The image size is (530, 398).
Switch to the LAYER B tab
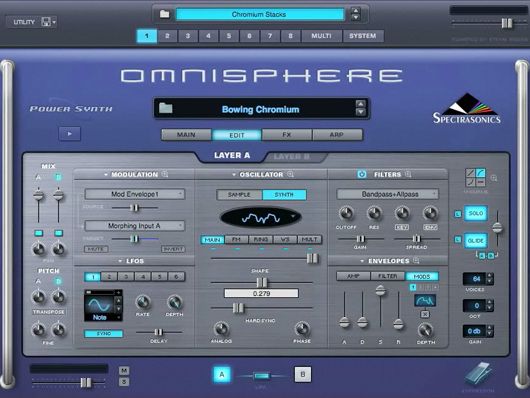(x=291, y=157)
